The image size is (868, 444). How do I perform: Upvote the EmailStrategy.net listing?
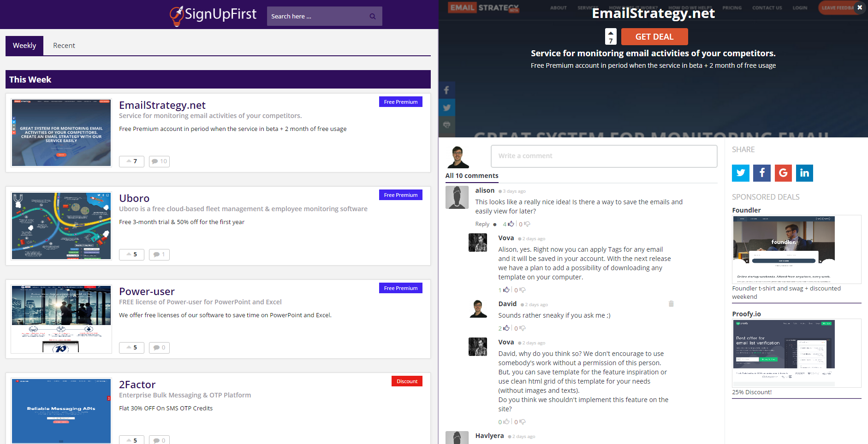coord(131,161)
